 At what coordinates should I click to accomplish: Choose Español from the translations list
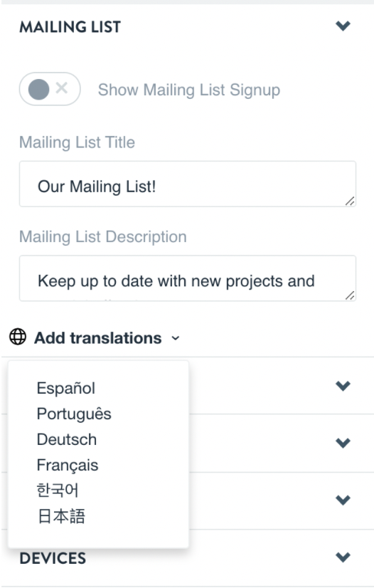(66, 388)
